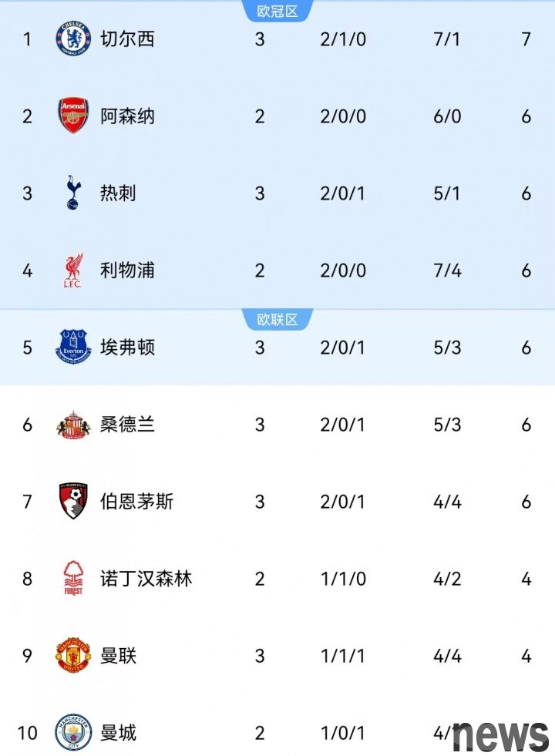Select the rank 9 曼联 row
This screenshot has width=555, height=756.
tap(277, 656)
